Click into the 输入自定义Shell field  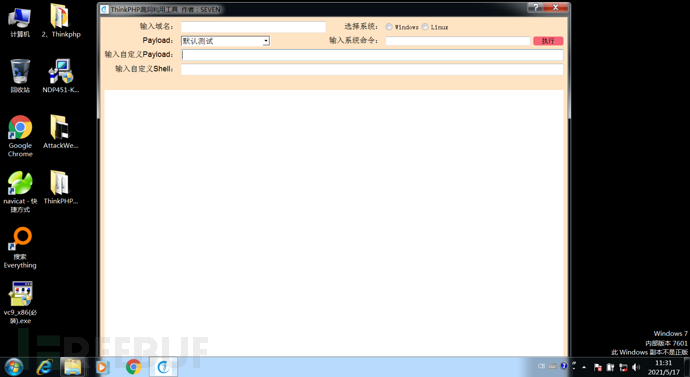click(x=372, y=69)
